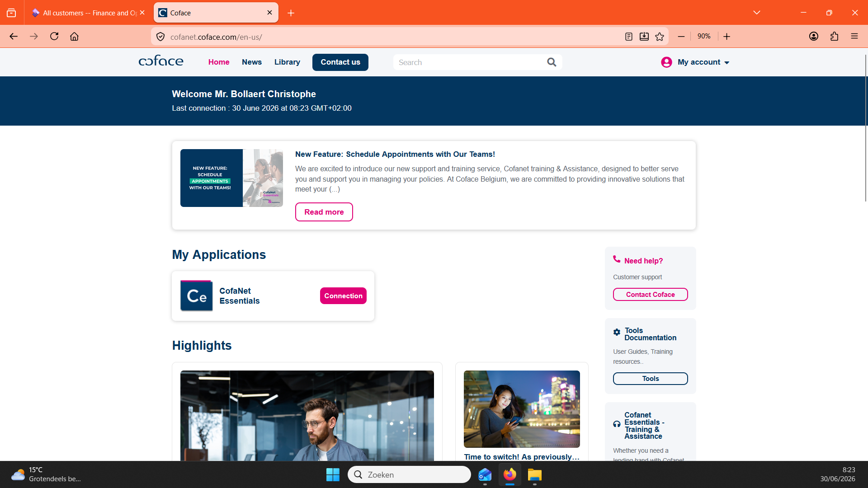
Task: Open a new tab with the plus button
Action: [291, 13]
